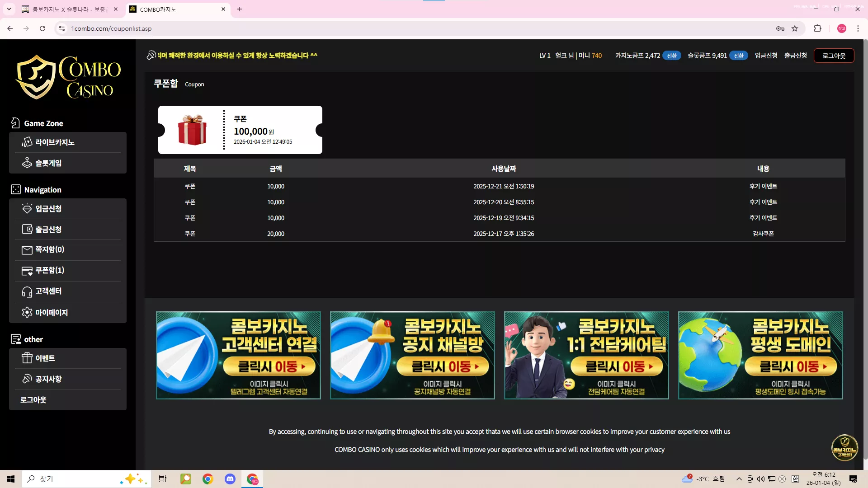Switch to the 콤보카지노 X 슬롯나라 browser tab
This screenshot has height=488, width=868.
pyautogui.click(x=71, y=9)
